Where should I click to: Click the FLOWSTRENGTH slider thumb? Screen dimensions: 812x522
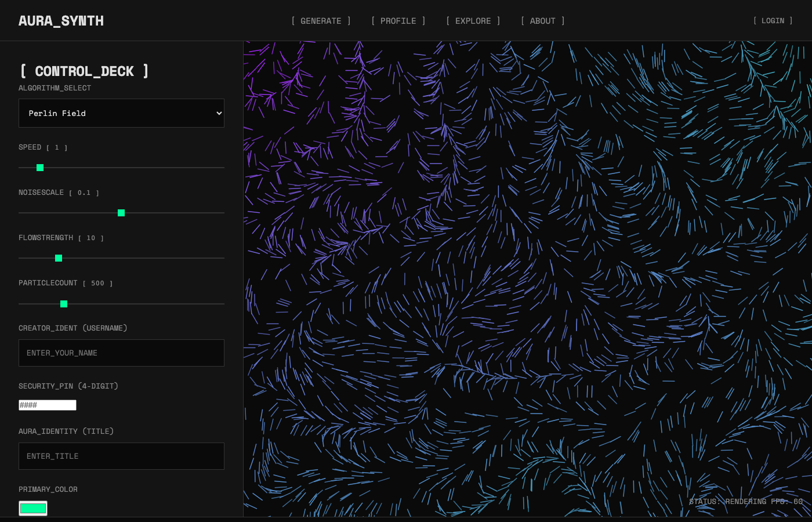(x=58, y=258)
